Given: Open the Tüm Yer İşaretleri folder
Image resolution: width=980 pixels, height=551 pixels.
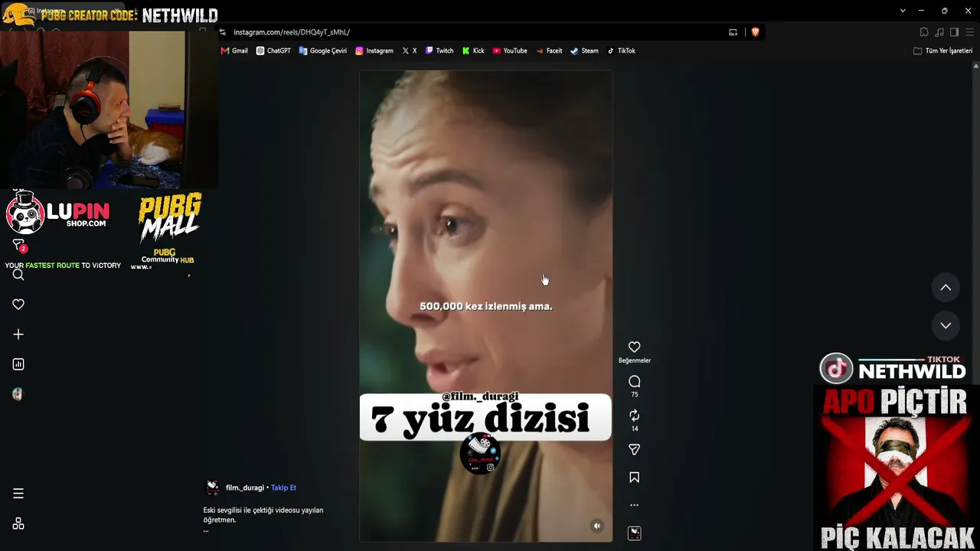Looking at the screenshot, I should pos(942,51).
